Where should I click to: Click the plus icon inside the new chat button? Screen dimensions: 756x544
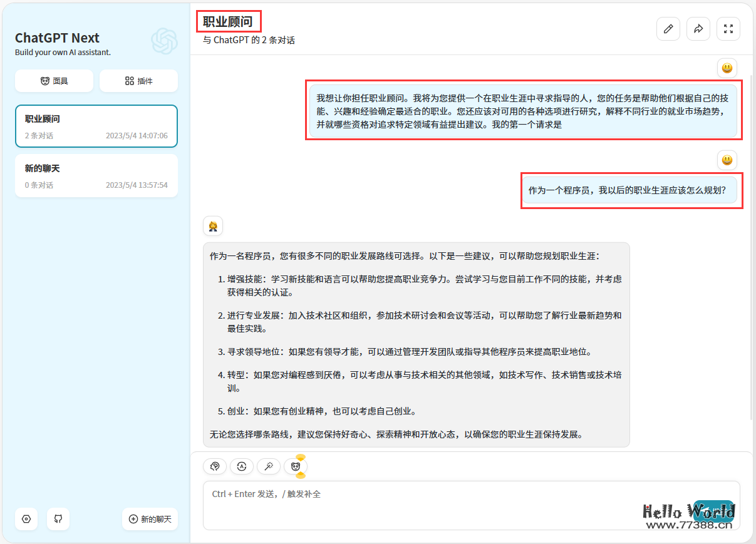133,519
